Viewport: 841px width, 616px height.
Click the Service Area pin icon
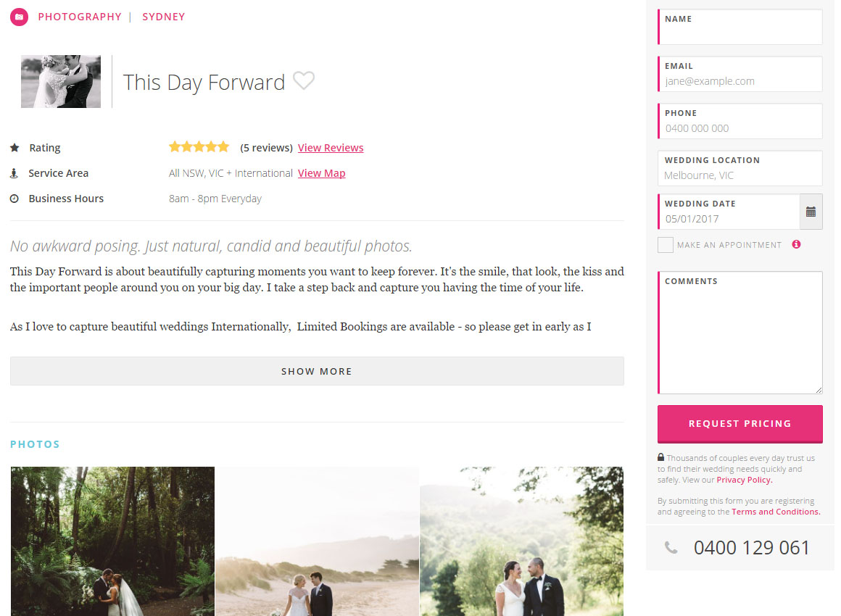[14, 173]
